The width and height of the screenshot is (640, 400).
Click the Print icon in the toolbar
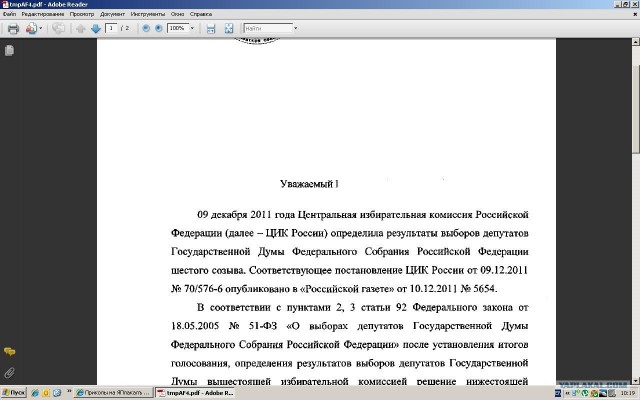click(x=13, y=29)
